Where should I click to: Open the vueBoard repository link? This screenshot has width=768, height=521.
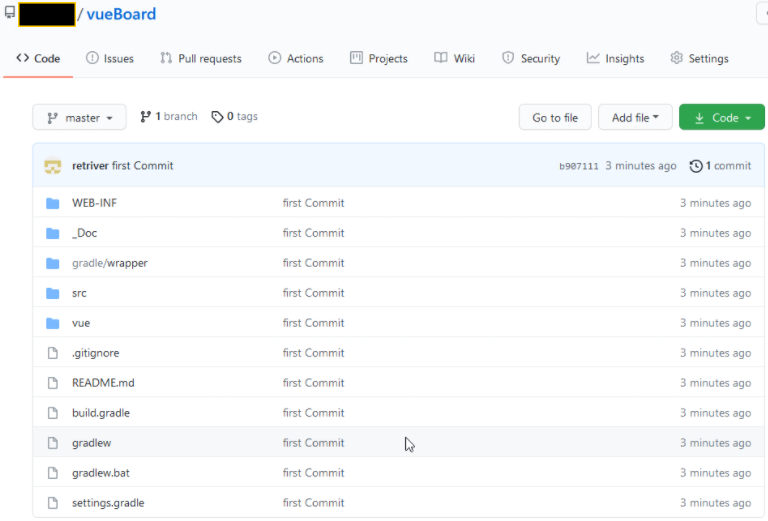(121, 14)
